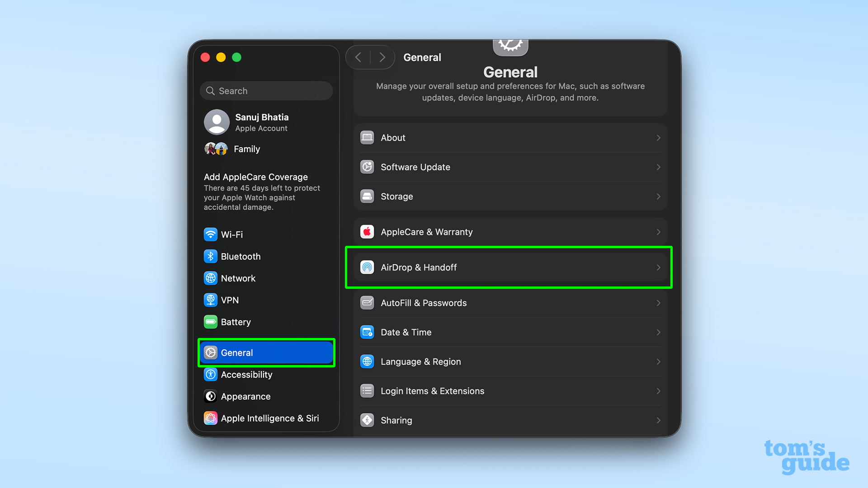Viewport: 868px width, 488px height.
Task: Click the Network globe icon
Action: 211,278
